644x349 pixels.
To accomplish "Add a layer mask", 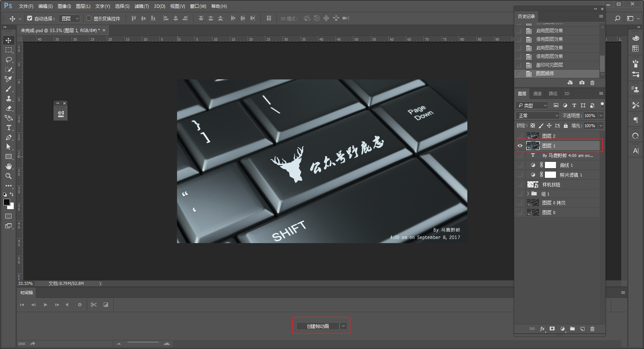I will [x=552, y=328].
